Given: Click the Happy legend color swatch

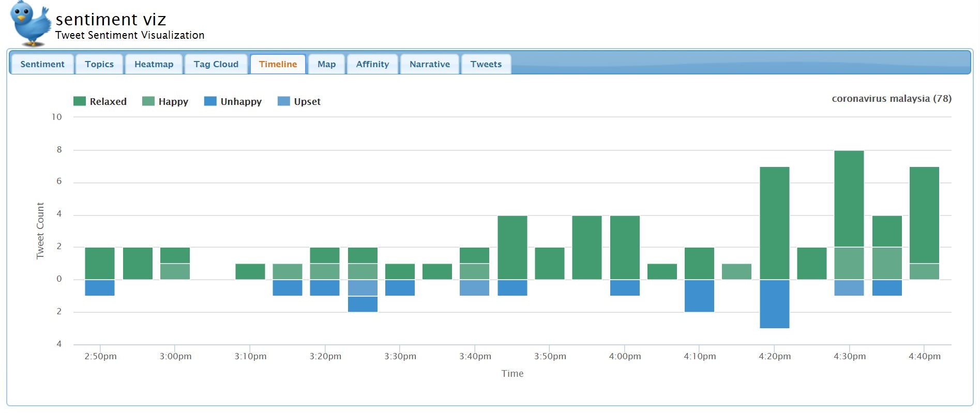Looking at the screenshot, I should coord(148,101).
